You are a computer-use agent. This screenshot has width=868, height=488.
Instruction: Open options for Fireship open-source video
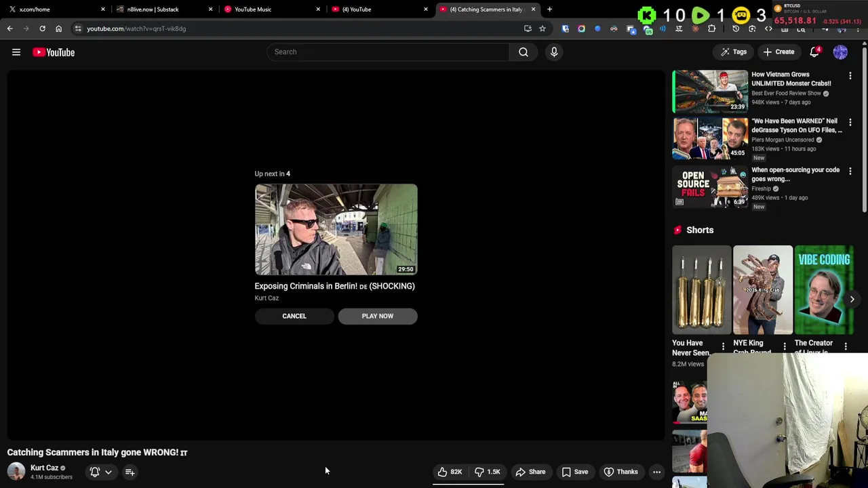pos(850,171)
